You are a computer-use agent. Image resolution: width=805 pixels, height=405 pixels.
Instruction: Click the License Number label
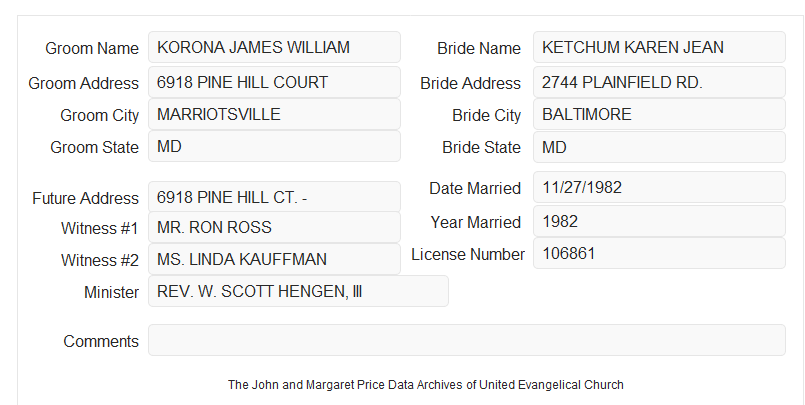pos(468,254)
